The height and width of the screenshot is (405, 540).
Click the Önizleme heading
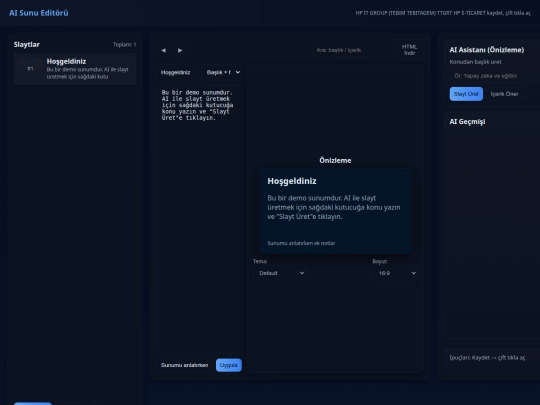click(x=335, y=160)
